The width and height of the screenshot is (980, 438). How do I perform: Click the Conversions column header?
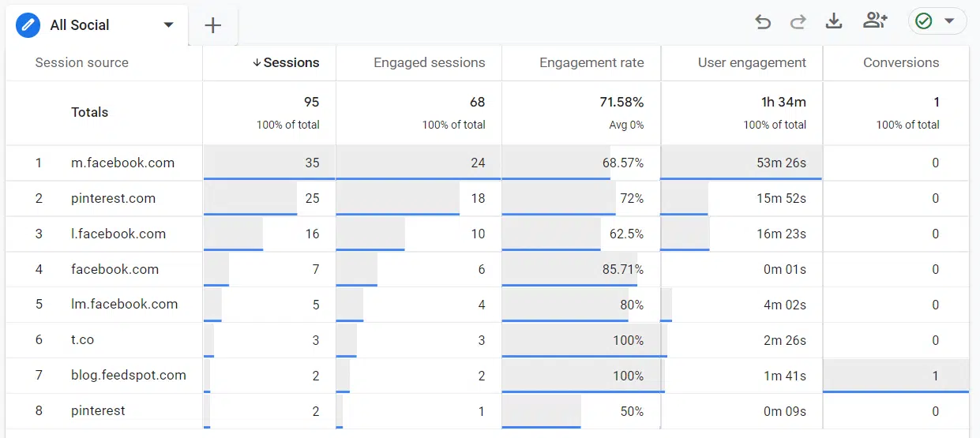pyautogui.click(x=901, y=63)
